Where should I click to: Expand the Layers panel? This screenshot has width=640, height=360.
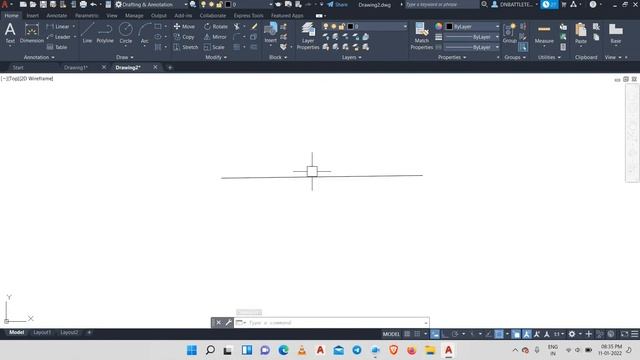[x=351, y=58]
